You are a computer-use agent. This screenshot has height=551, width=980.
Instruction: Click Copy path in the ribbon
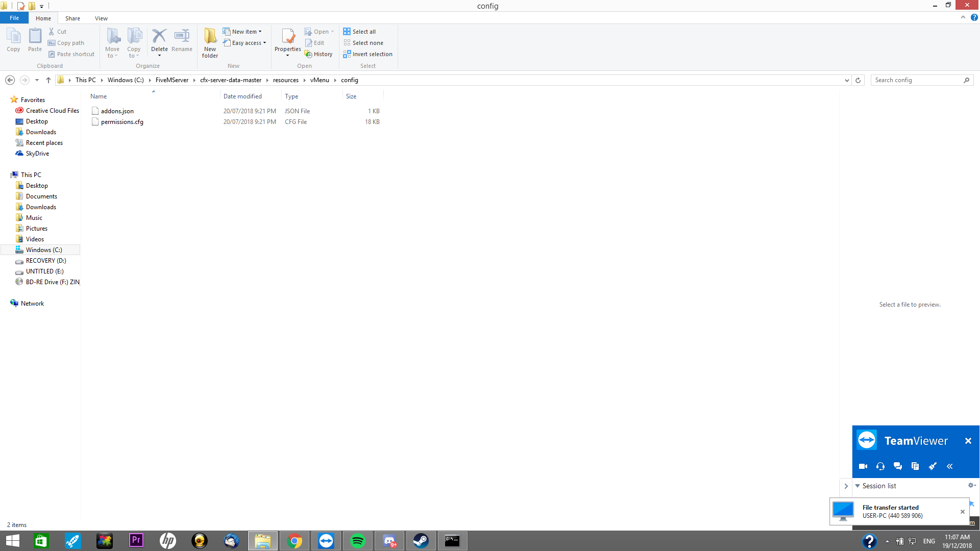coord(66,43)
